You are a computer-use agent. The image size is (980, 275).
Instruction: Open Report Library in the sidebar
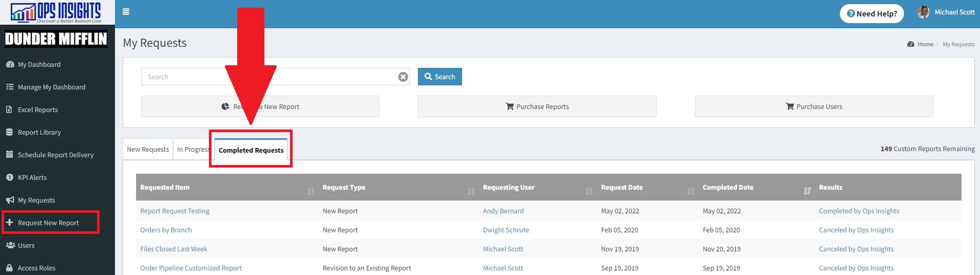[39, 132]
